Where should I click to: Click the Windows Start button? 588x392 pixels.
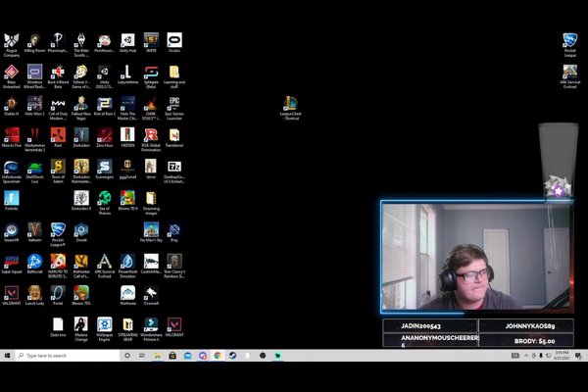7,355
